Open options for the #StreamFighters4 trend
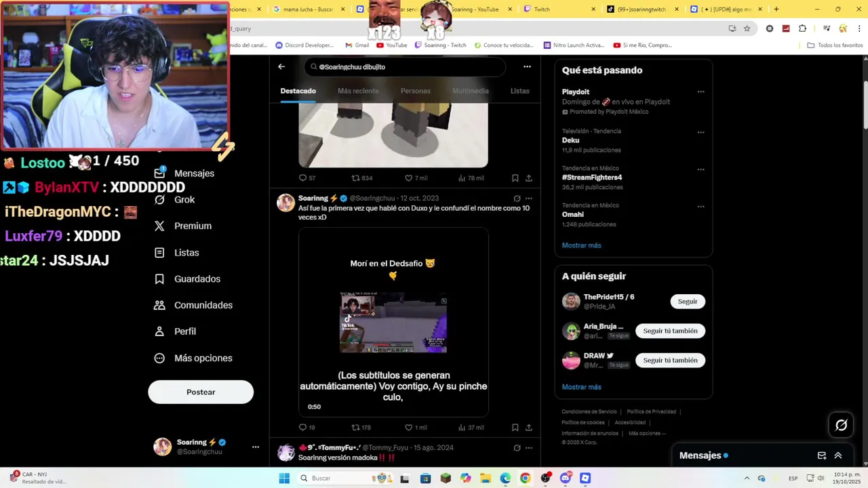 tap(701, 169)
